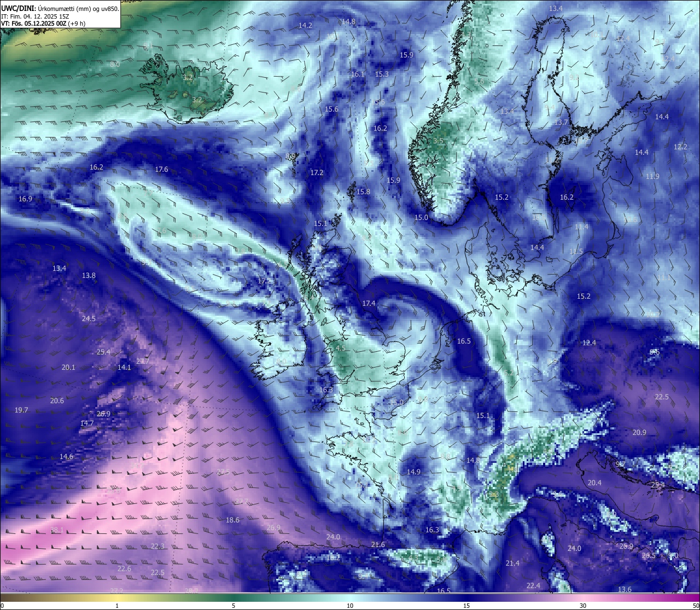The width and height of the screenshot is (700, 610).
Task: Click the 14.2 value on the map
Action: 305,26
